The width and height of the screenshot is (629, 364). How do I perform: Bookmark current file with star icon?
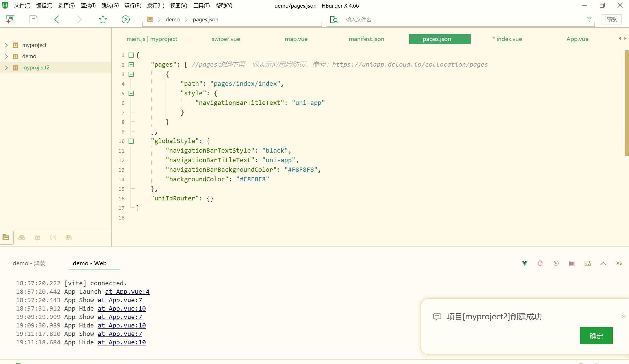pos(103,19)
